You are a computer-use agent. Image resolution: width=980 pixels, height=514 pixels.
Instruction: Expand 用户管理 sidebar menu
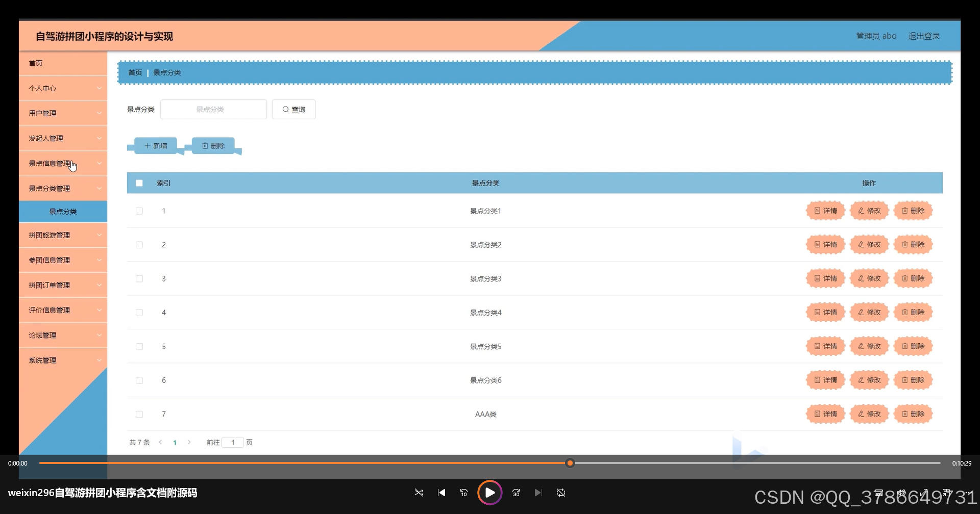[63, 113]
